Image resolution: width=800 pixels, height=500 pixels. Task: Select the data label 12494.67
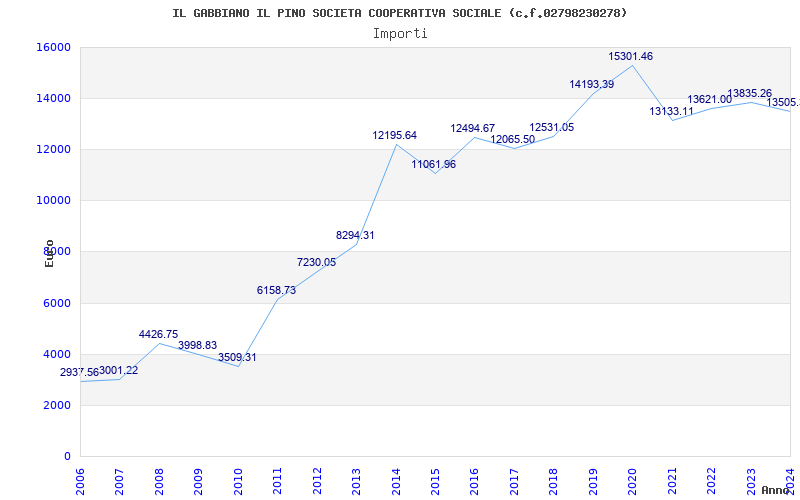[x=472, y=128]
